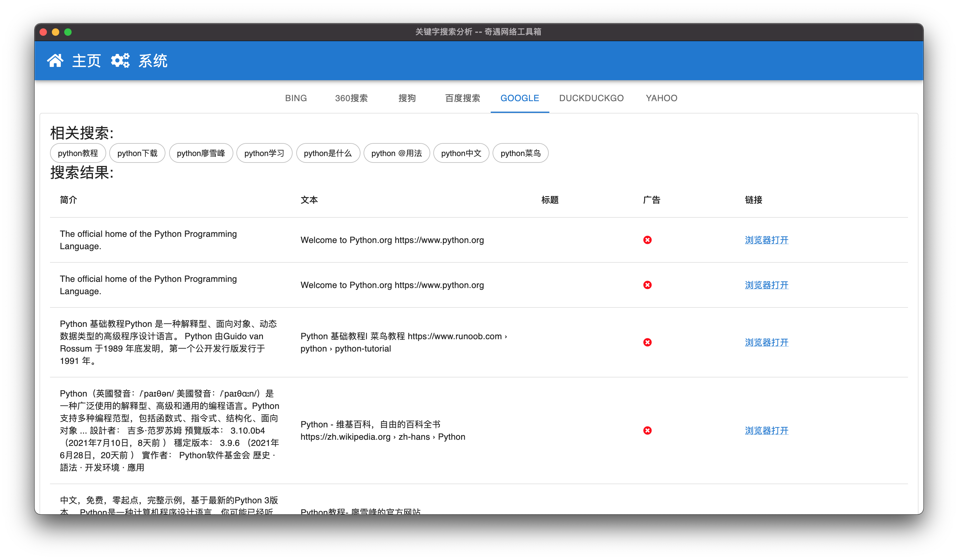Click the 系统 menu item
This screenshot has height=560, width=958.
pos(152,61)
